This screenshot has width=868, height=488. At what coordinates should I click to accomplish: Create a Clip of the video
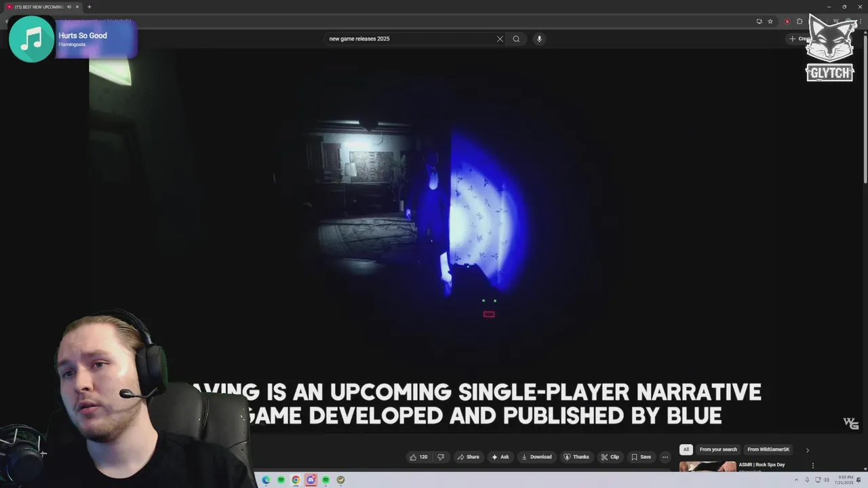pos(610,457)
